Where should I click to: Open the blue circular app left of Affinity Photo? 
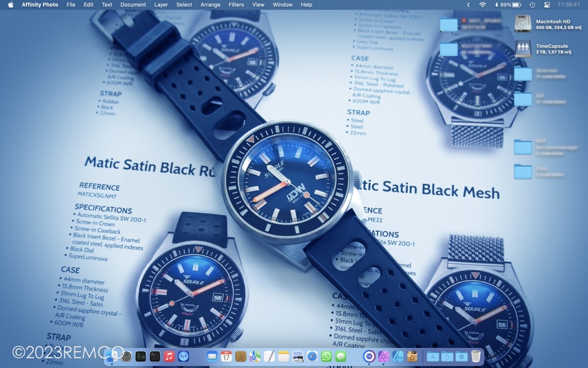coord(369,357)
